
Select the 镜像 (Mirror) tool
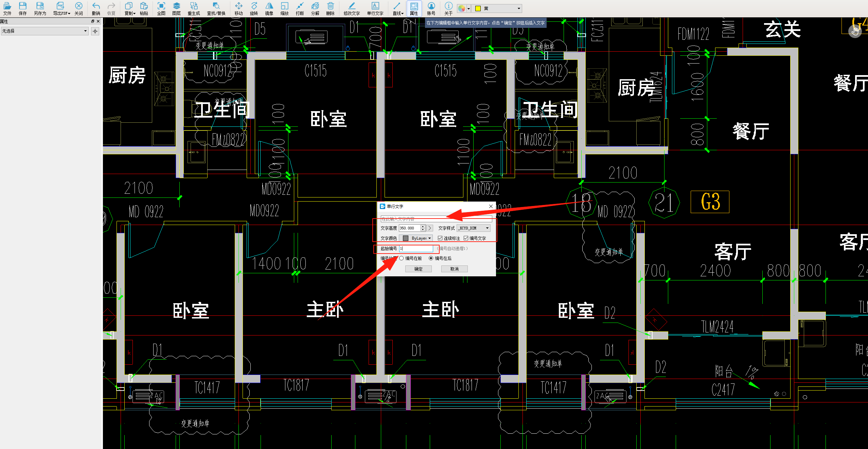click(x=269, y=8)
